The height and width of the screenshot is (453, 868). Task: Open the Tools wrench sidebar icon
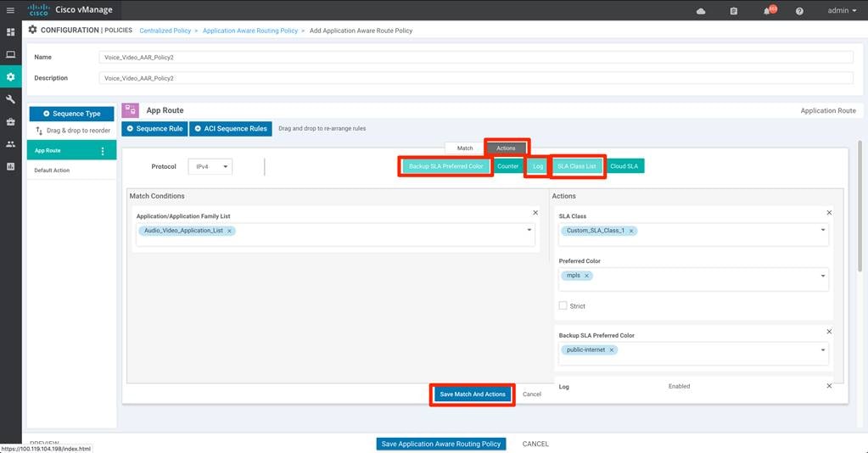tap(10, 99)
